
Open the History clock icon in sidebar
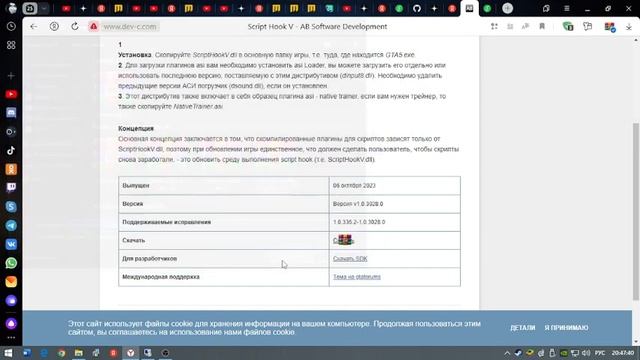(x=11, y=27)
